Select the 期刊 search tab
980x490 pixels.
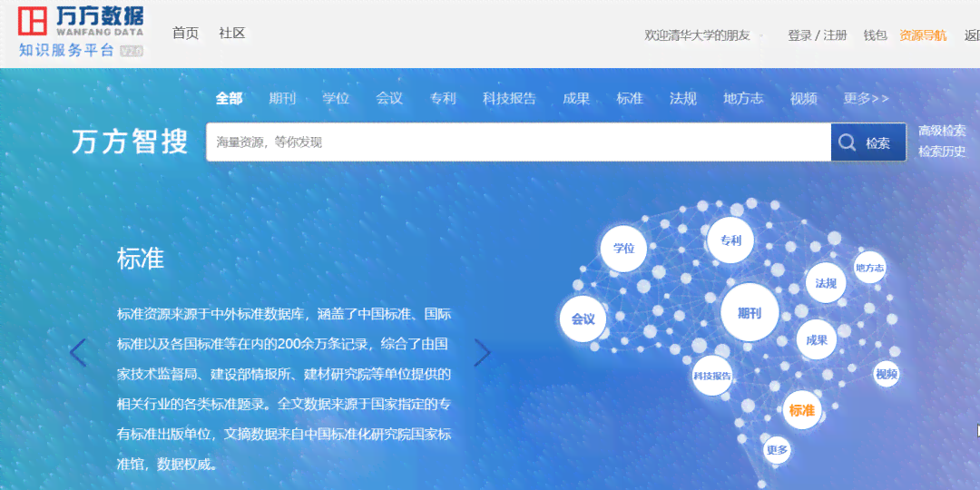tap(282, 98)
